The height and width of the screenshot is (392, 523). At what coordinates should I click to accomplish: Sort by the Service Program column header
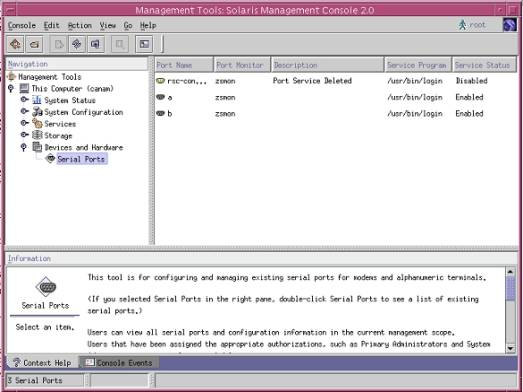point(418,65)
